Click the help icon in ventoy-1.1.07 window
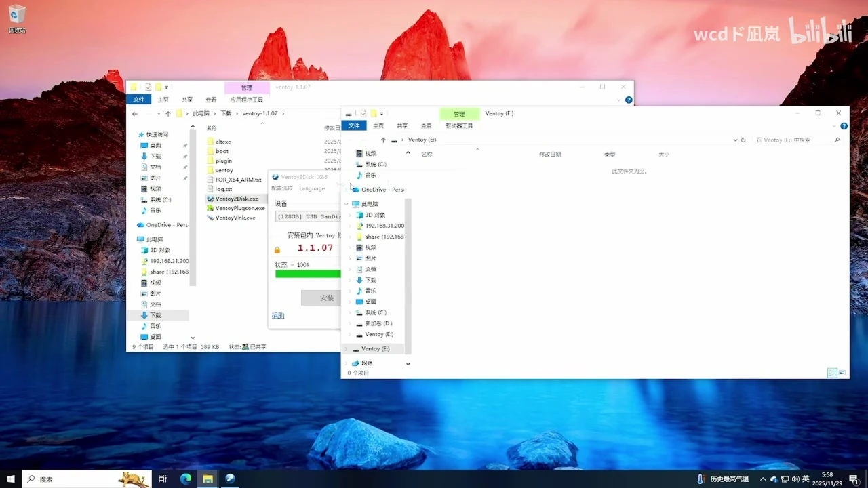The width and height of the screenshot is (868, 488). click(629, 100)
